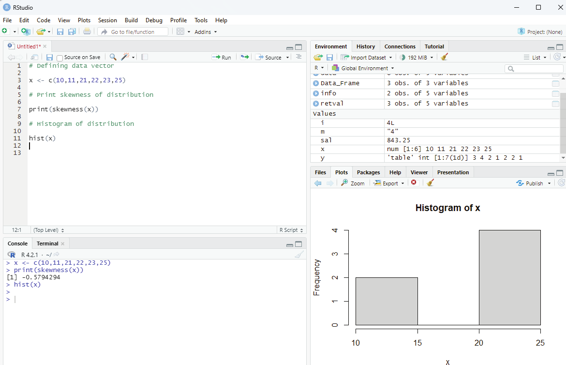Open the Source button dropdown arrow

(288, 57)
